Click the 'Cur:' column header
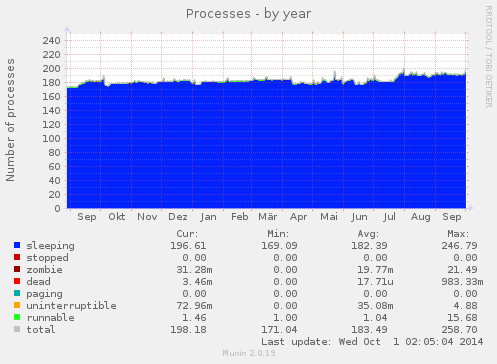Viewport: 497px width, 364px height. tap(187, 234)
